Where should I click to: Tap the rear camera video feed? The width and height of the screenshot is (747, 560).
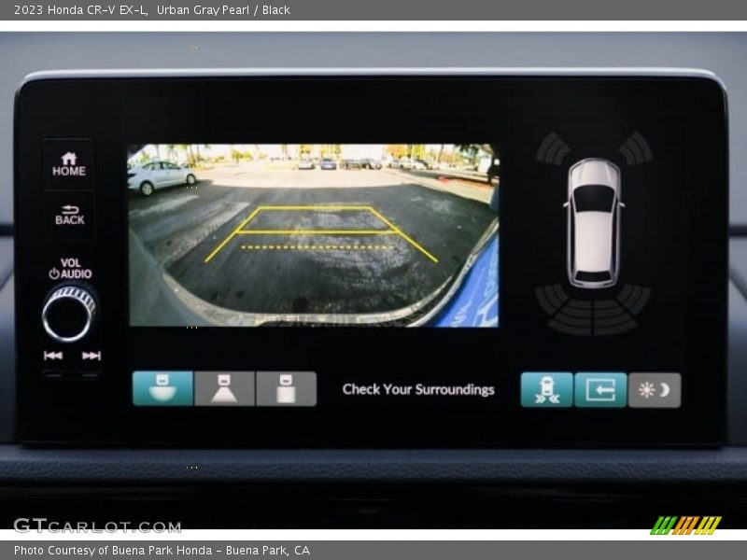(313, 235)
